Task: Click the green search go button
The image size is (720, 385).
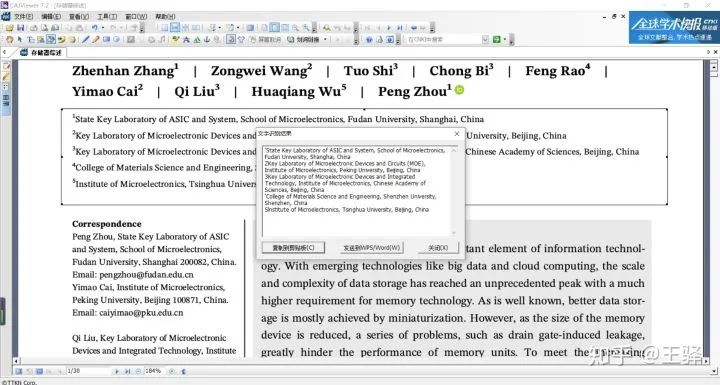Action: [496, 40]
